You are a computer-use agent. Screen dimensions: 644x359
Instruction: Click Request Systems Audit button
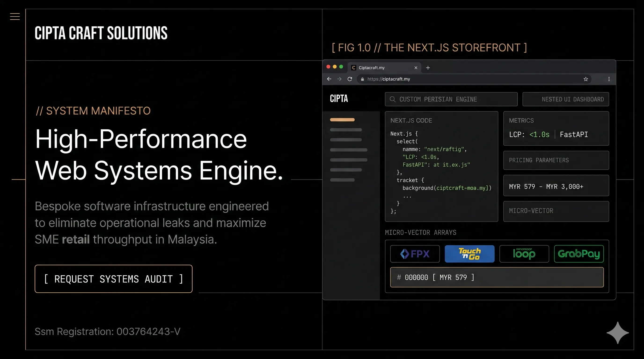[113, 279]
